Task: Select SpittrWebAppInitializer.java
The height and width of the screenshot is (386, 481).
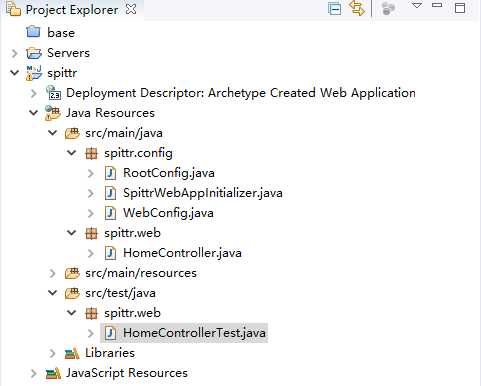Action: tap(203, 193)
